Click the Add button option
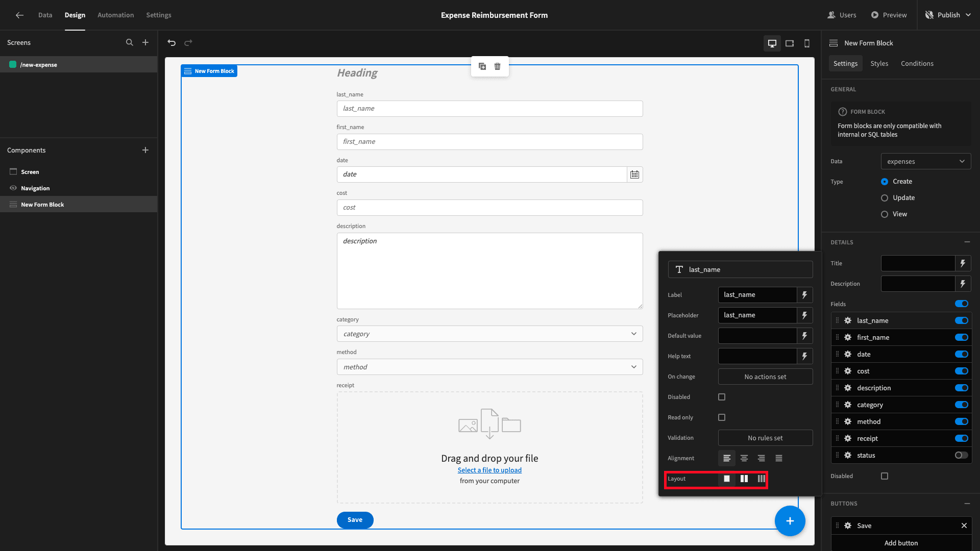The image size is (980, 551). [901, 543]
